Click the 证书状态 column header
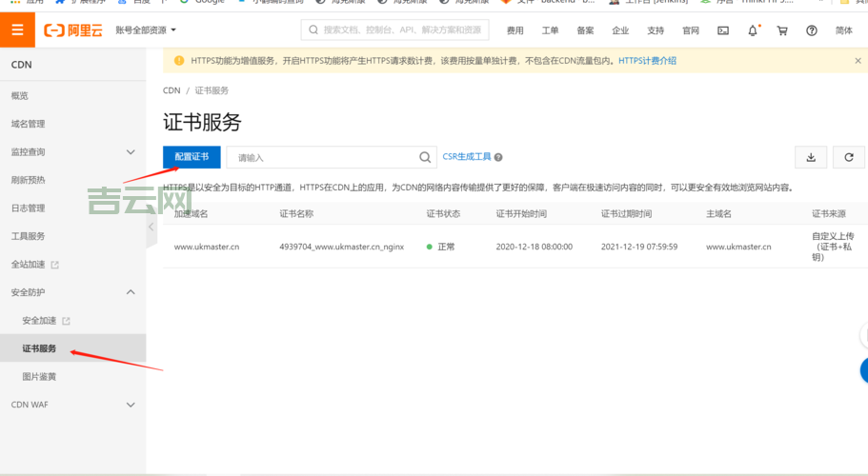 point(443,214)
